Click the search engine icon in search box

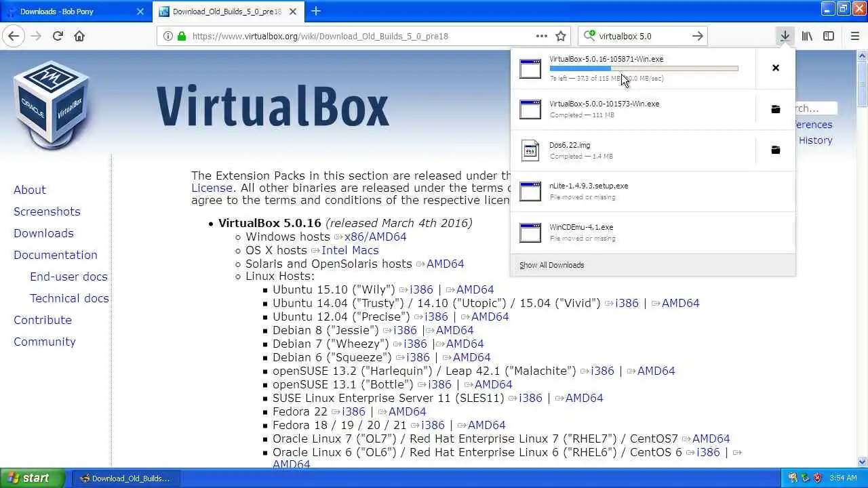point(589,36)
